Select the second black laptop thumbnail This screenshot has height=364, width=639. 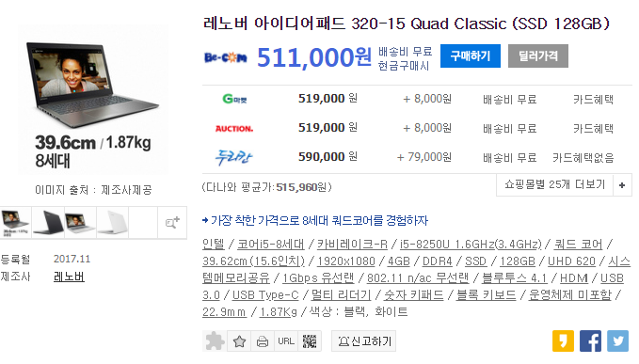pos(48,223)
